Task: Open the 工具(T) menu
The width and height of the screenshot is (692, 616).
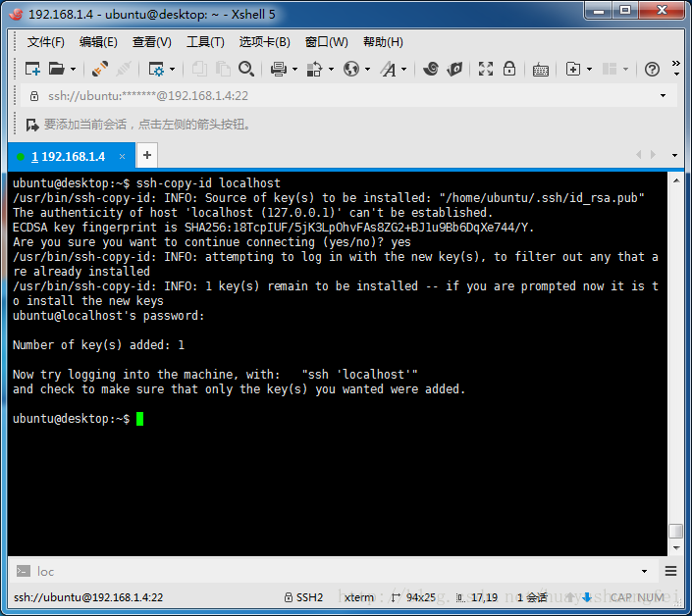Action: (205, 42)
